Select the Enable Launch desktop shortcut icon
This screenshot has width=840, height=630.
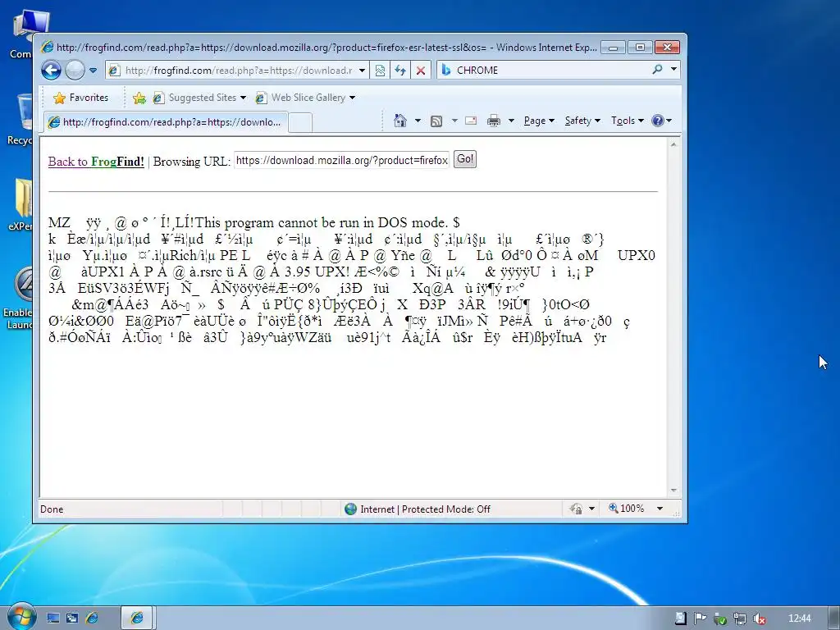click(x=20, y=299)
